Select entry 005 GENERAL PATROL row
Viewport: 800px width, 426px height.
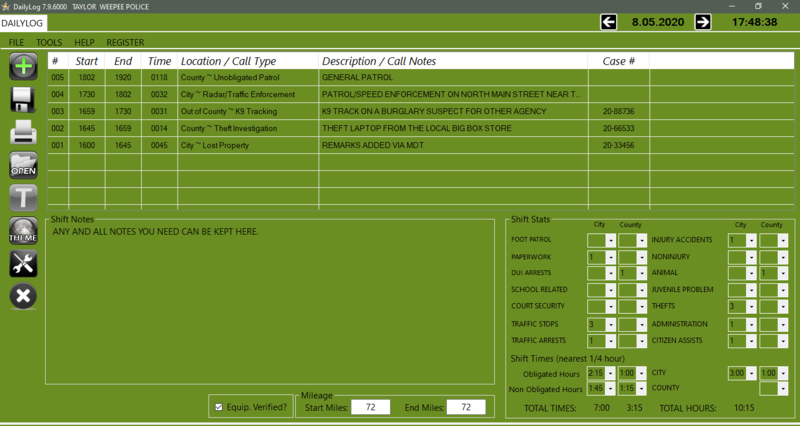[421, 78]
